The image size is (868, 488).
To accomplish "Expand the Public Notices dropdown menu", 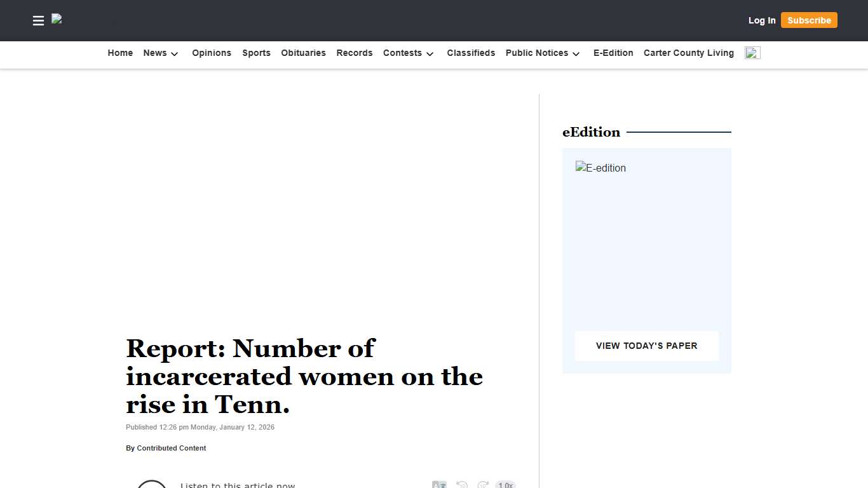I will coord(543,53).
